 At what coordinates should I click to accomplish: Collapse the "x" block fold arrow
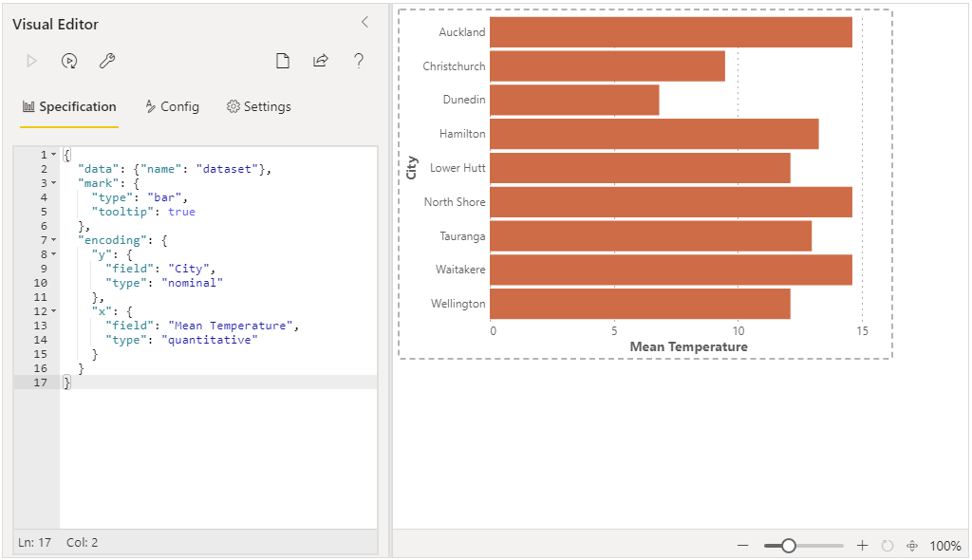coord(54,311)
